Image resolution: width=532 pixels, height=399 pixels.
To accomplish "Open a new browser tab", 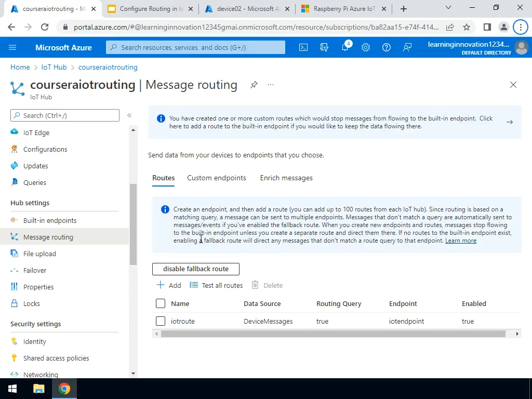I will pyautogui.click(x=403, y=9).
